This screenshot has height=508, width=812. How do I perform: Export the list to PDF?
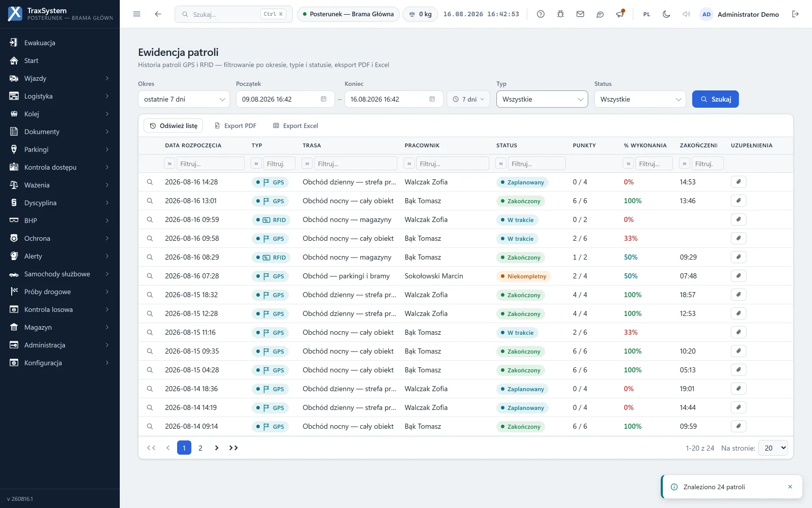click(235, 125)
